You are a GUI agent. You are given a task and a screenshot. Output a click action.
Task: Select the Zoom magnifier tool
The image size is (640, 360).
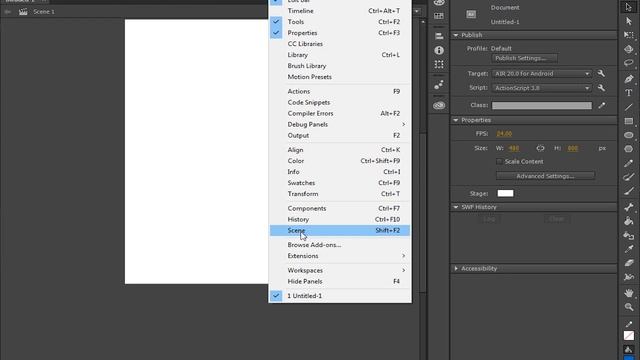click(x=629, y=307)
